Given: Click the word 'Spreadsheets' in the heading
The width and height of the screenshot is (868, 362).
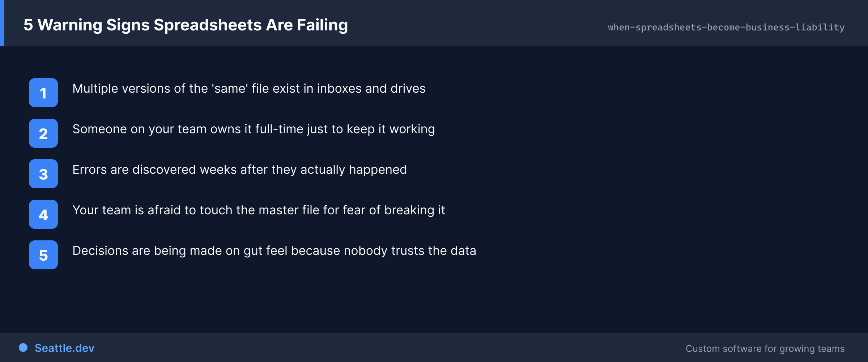Looking at the screenshot, I should [208, 25].
